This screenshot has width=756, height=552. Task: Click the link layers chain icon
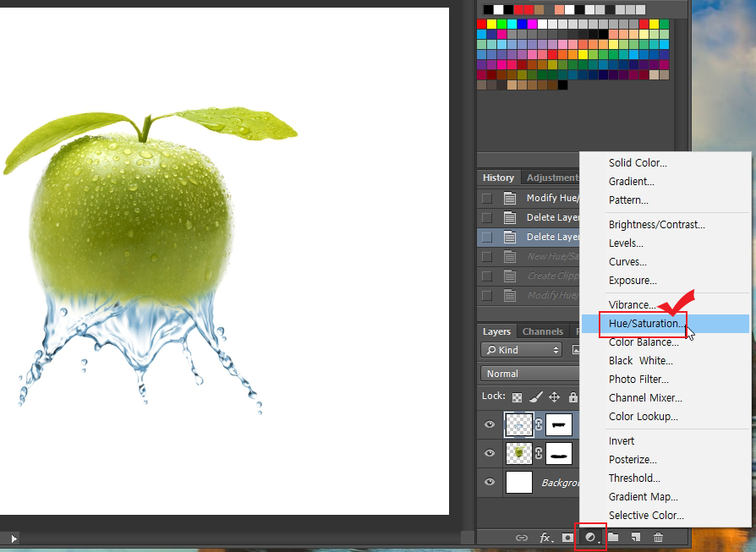tap(521, 538)
